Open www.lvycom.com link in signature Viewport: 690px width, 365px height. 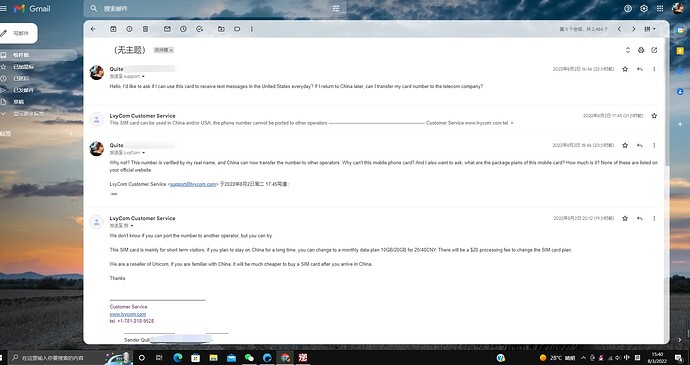(x=128, y=314)
